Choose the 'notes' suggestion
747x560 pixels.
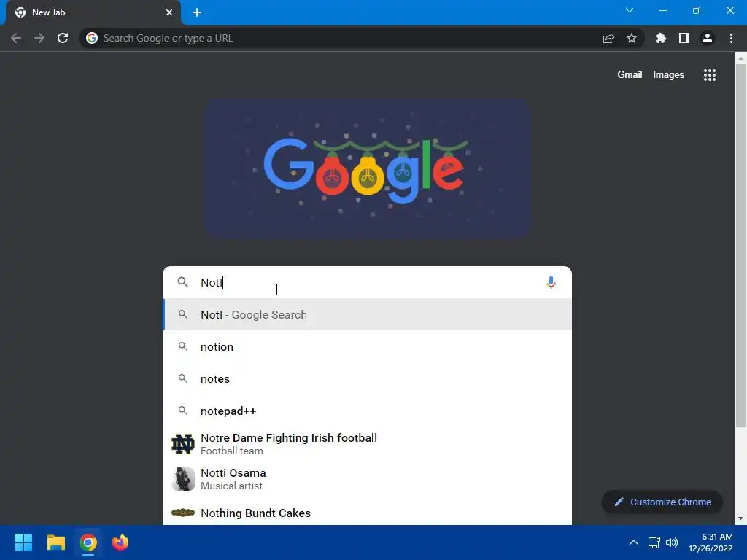point(367,378)
